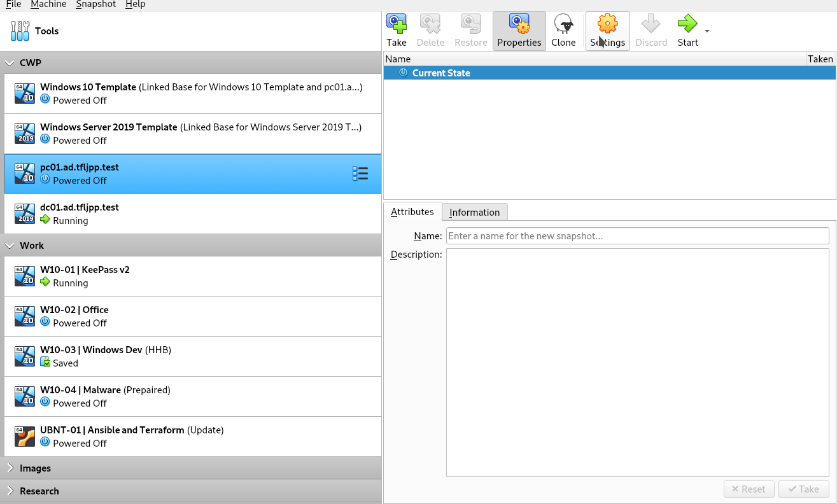The height and width of the screenshot is (504, 837).
Task: Click the Tools label in sidebar
Action: [x=47, y=31]
